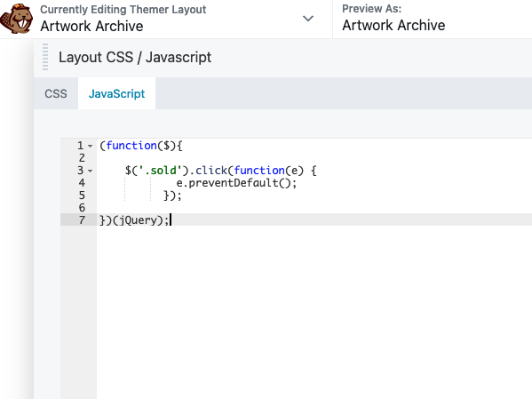Collapse code fold arrow on line 1
Image resolution: width=532 pixels, height=399 pixels.
(x=91, y=147)
